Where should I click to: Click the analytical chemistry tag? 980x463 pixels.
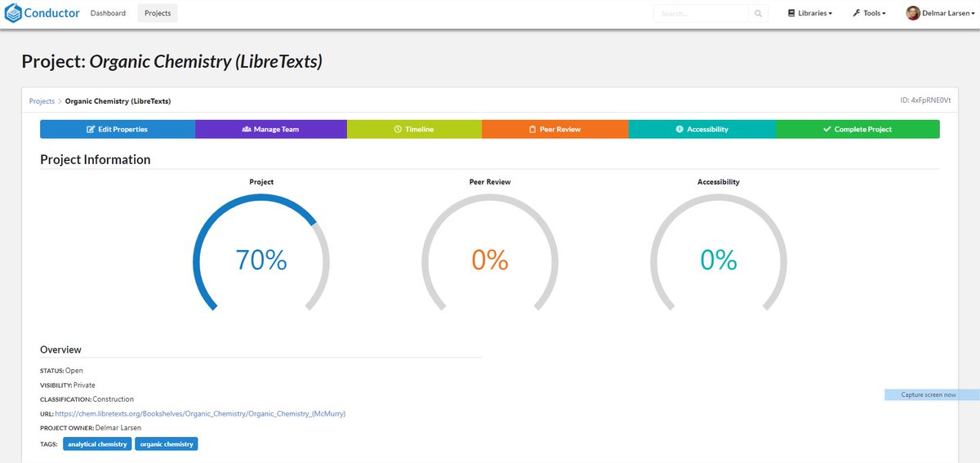tap(97, 444)
